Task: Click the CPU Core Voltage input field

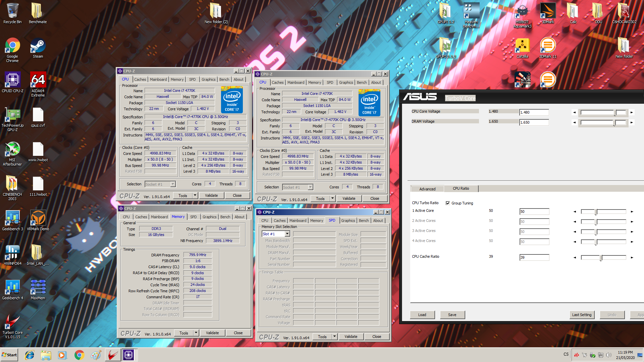Action: tap(534, 113)
